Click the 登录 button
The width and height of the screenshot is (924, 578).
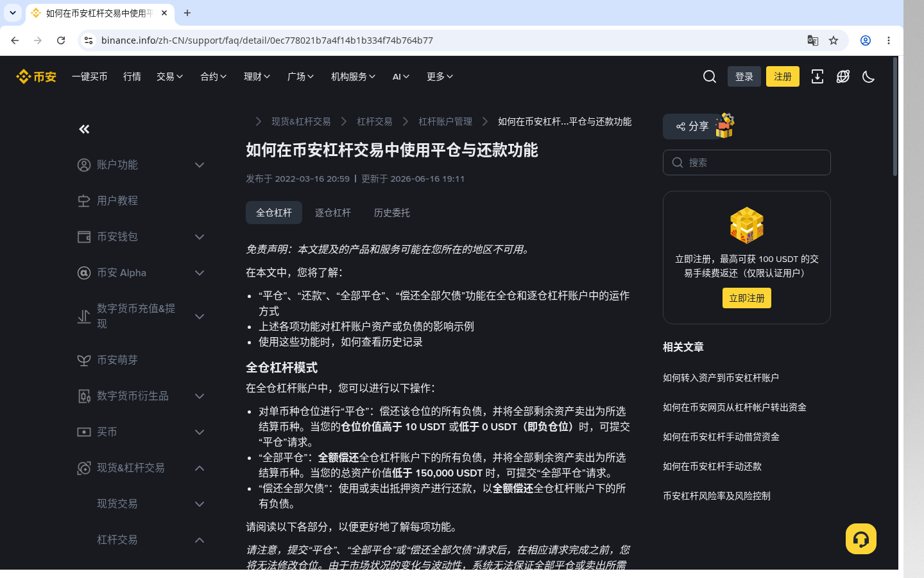point(744,76)
